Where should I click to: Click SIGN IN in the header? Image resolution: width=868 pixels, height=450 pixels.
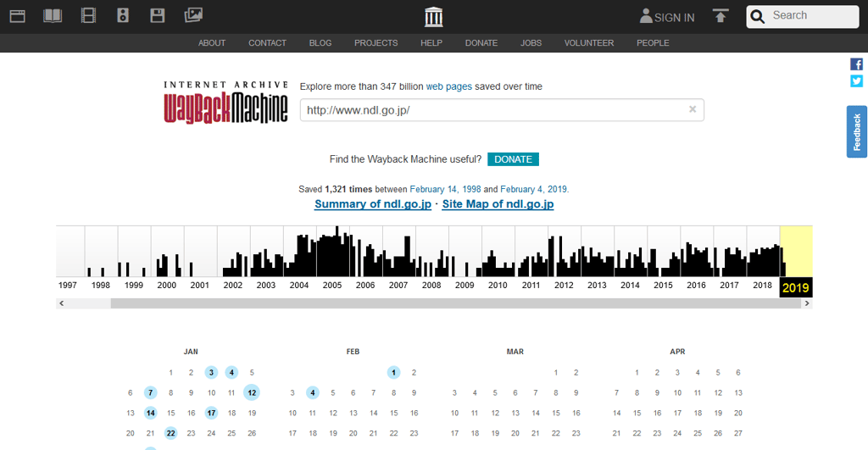coord(667,17)
